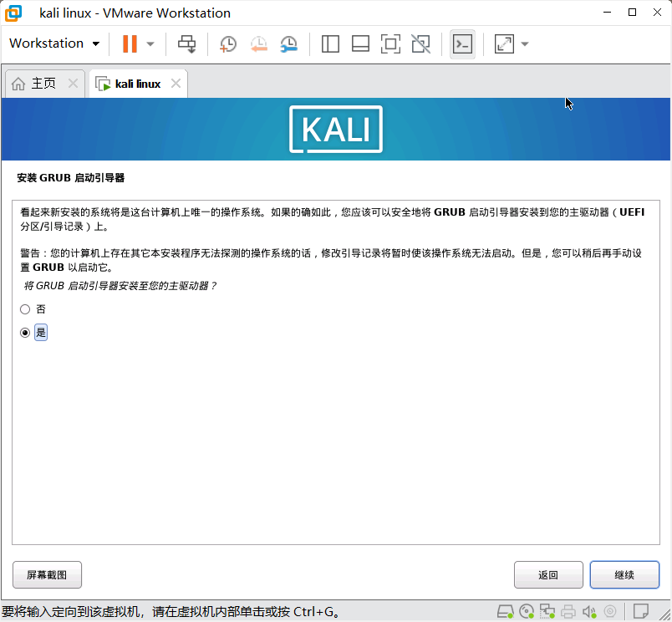Toggle Unity mode icon
Screen dimensions: 672x622
pyautogui.click(x=421, y=43)
